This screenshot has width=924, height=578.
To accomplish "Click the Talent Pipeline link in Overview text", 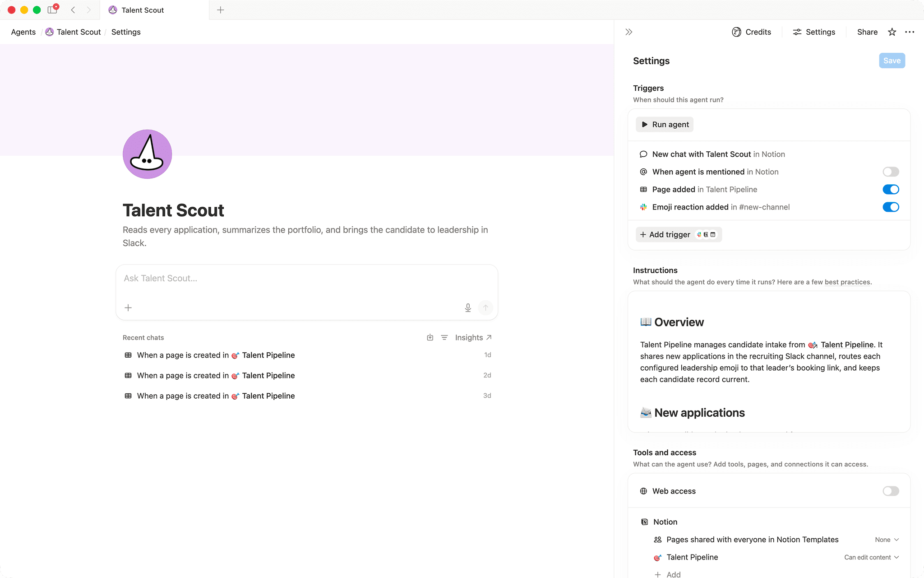I will pyautogui.click(x=841, y=345).
